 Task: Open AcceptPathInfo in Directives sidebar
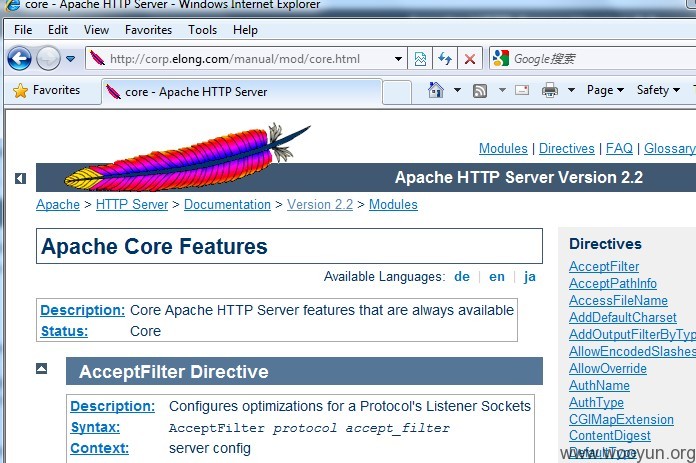[x=613, y=283]
